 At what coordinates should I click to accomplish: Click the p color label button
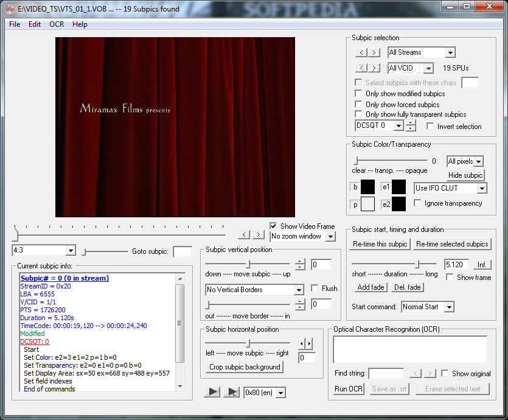(355, 205)
